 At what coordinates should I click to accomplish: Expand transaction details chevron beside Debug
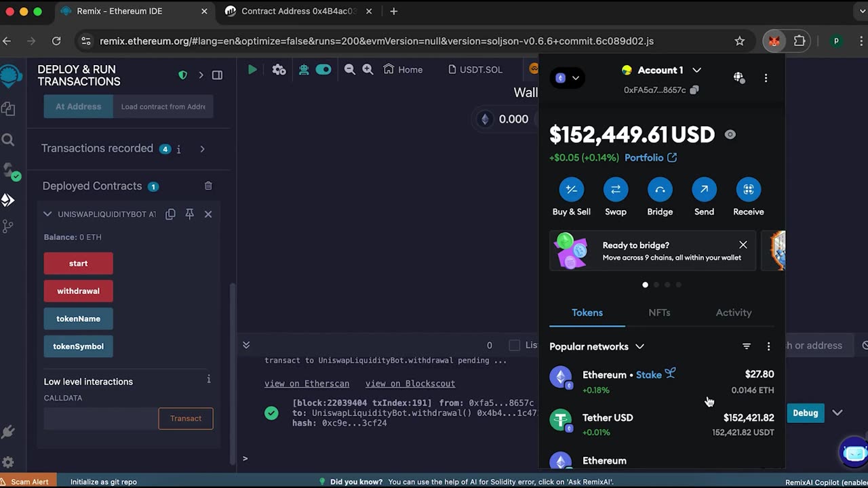837,413
